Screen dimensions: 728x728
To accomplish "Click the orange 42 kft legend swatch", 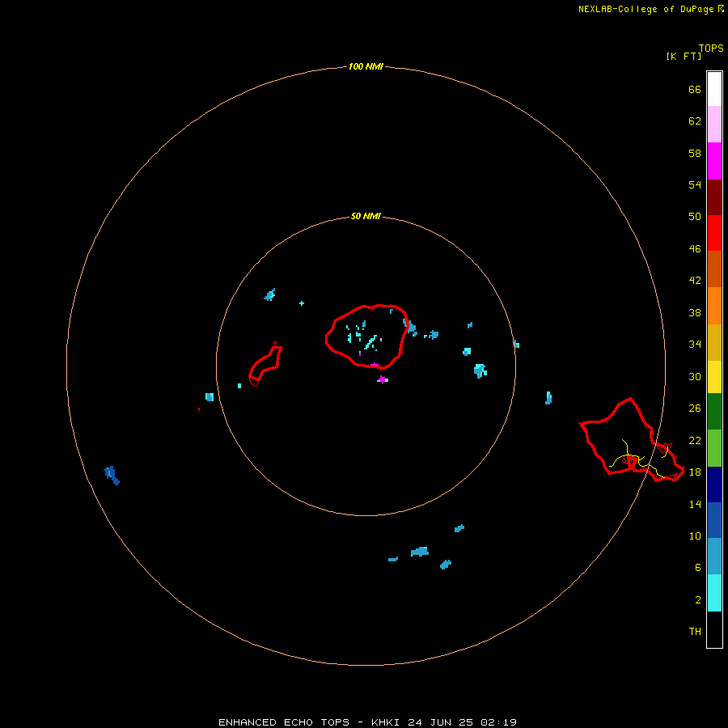I will pos(714,306).
